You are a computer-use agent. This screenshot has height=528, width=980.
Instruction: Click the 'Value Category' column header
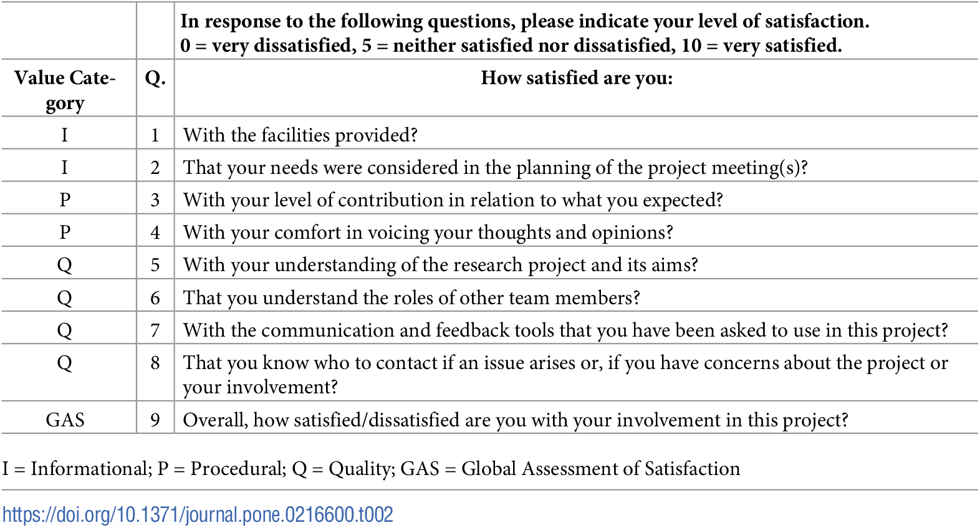click(65, 89)
